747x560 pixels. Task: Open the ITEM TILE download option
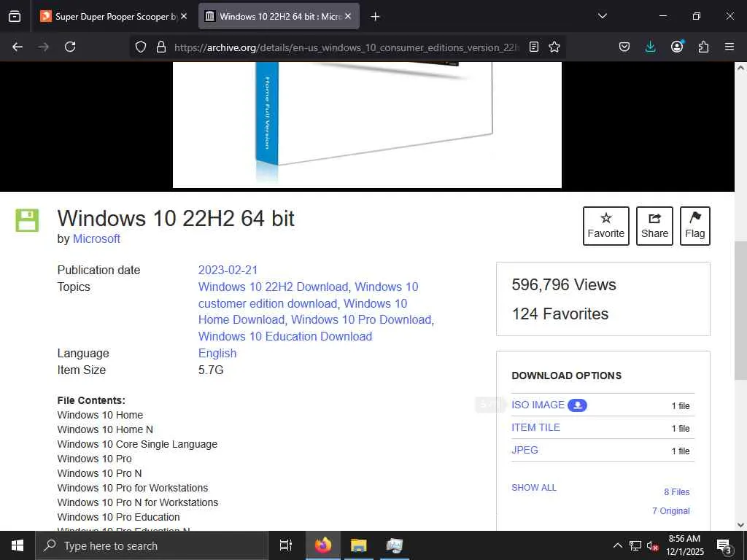[x=536, y=427]
